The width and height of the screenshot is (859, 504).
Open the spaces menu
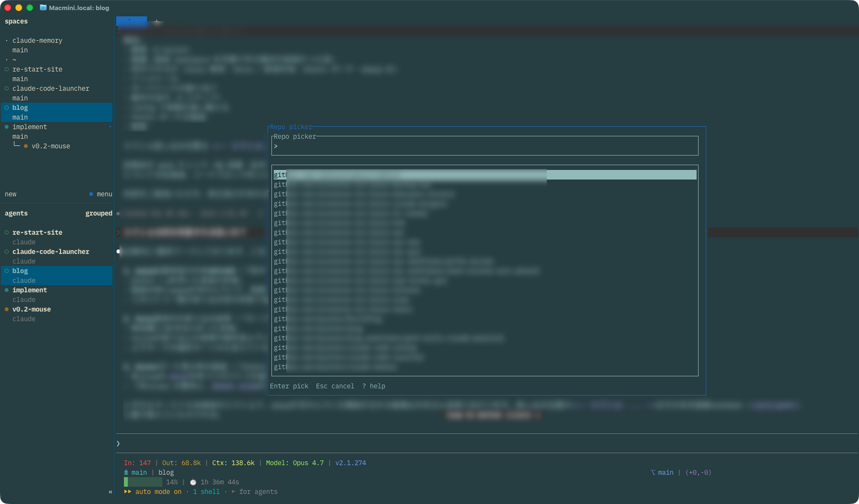tap(104, 194)
